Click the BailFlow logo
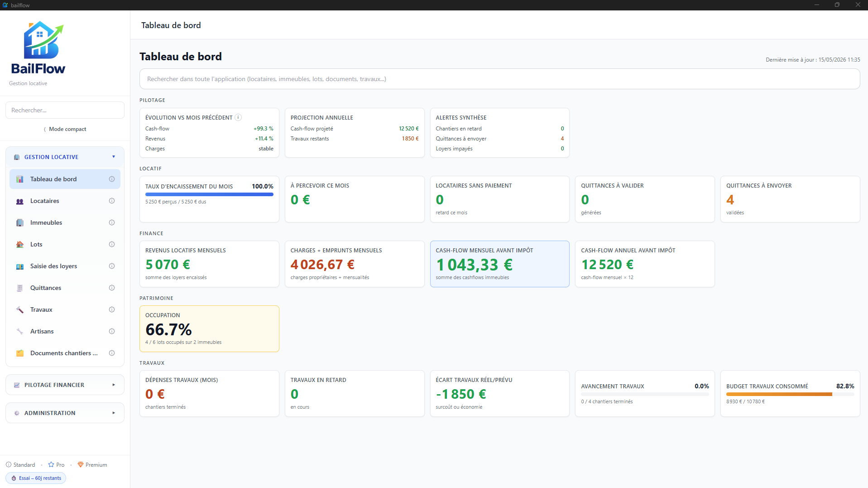This screenshot has height=488, width=868. [38, 48]
